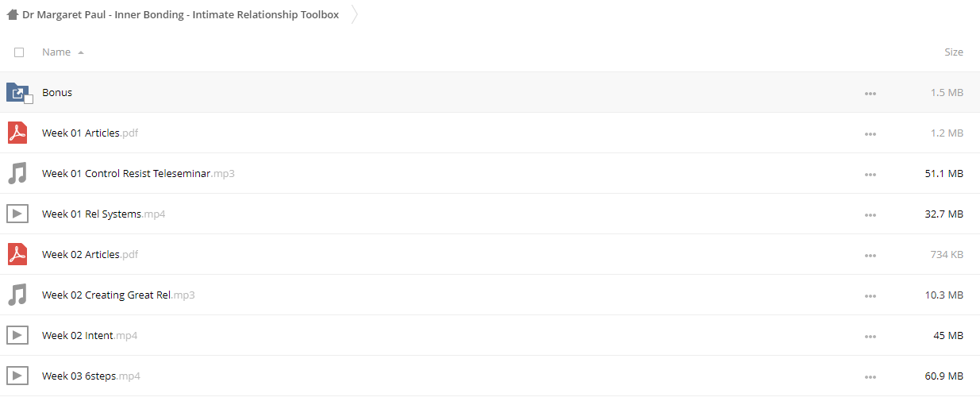980x401 pixels.
Task: Click the music note icon for Control Resist Teleseminar
Action: (17, 173)
